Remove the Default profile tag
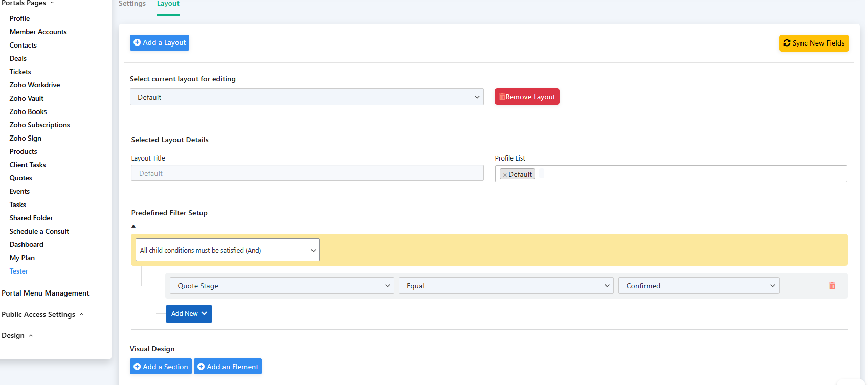 click(x=505, y=175)
